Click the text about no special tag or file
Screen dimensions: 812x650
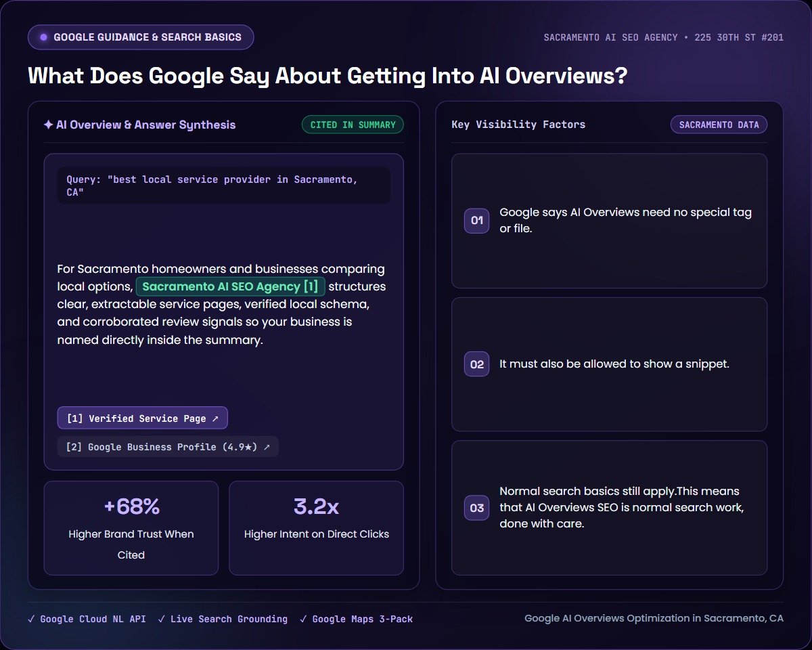click(626, 220)
